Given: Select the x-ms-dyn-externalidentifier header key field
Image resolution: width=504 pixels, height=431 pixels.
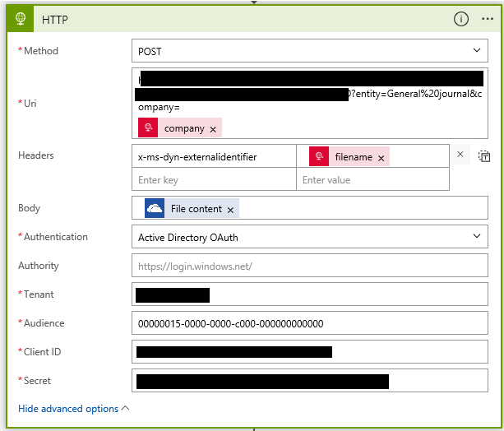Looking at the screenshot, I should (214, 156).
